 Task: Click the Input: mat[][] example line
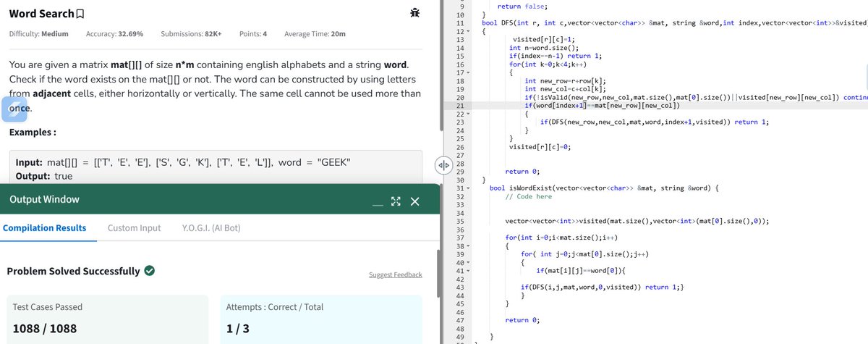coord(184,161)
